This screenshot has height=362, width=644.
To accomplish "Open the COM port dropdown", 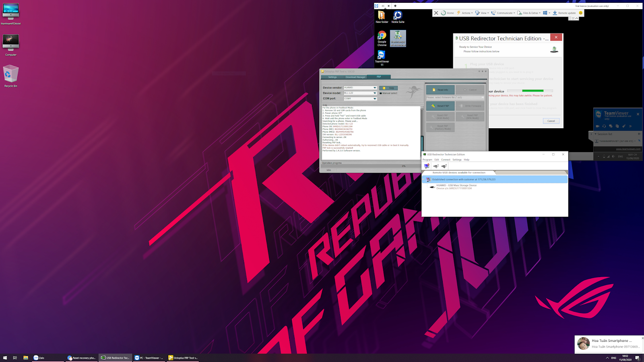I will (x=374, y=99).
